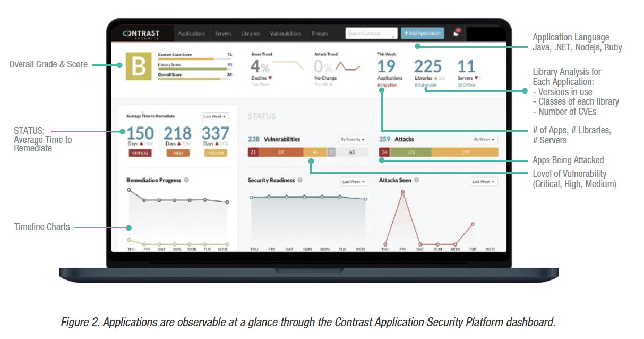
Task: Open the By Status attacks dropdown
Action: [x=485, y=140]
